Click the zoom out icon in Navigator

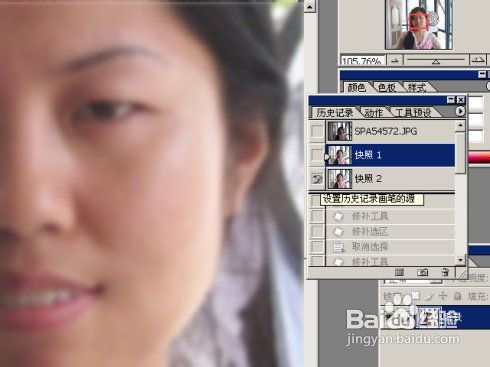click(395, 61)
